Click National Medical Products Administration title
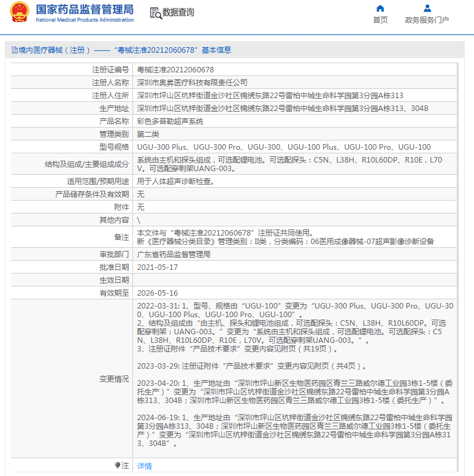474x476 pixels. tap(85, 20)
